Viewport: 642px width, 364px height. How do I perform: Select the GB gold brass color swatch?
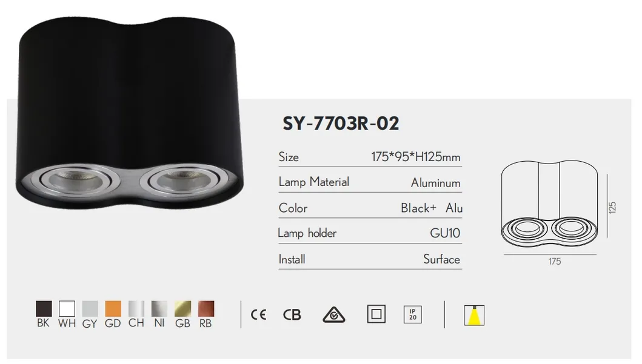pos(182,309)
